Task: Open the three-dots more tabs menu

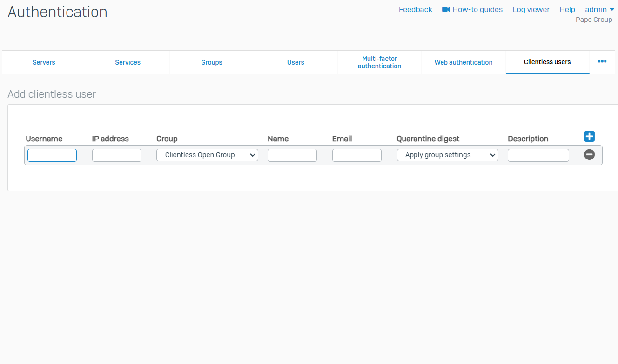Action: [x=602, y=62]
